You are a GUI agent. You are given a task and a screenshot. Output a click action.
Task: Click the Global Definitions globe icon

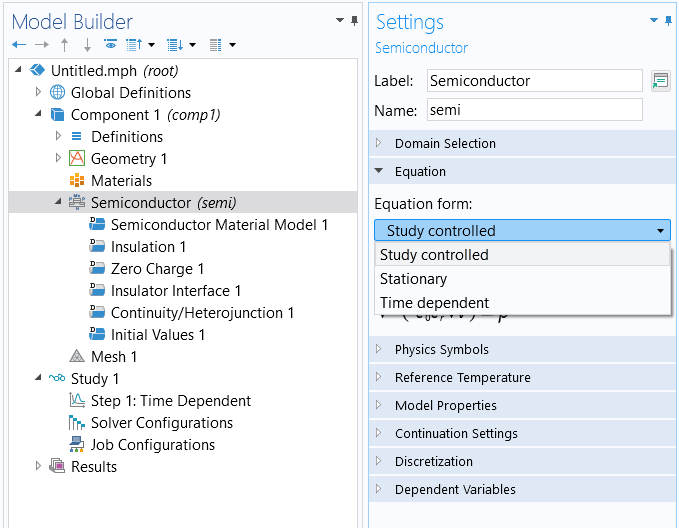57,92
